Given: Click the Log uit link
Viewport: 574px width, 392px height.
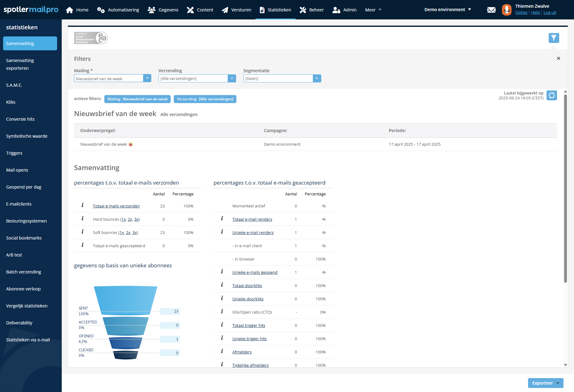Looking at the screenshot, I should point(550,13).
